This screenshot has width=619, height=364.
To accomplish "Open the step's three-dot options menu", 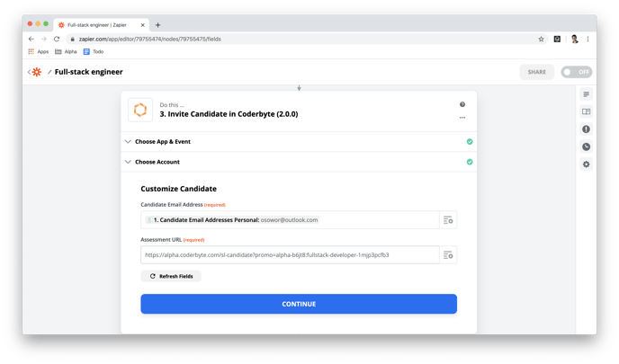I will point(462,118).
